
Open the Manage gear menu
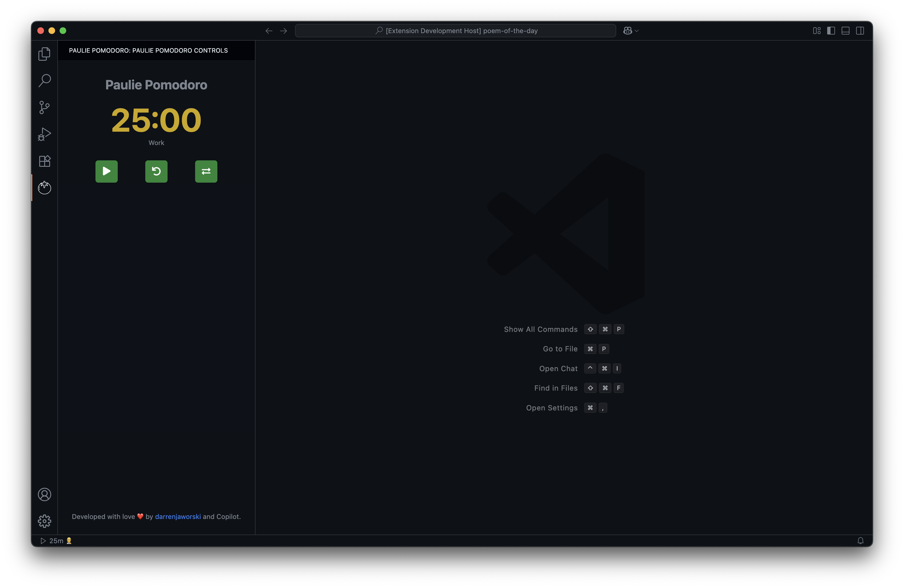45,521
